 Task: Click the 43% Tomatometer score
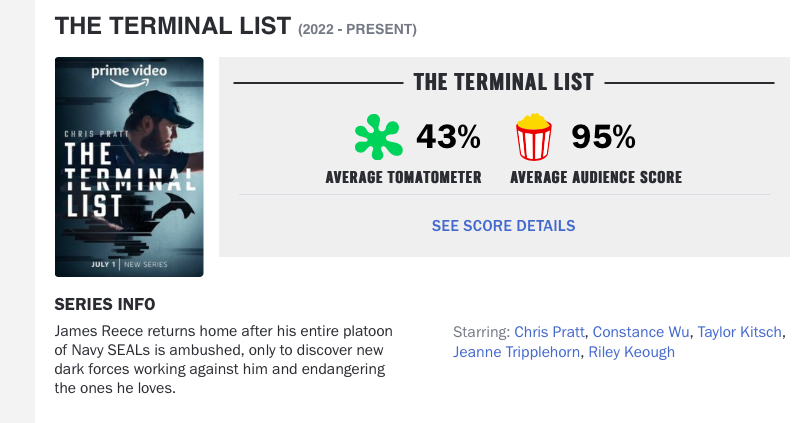coord(449,137)
